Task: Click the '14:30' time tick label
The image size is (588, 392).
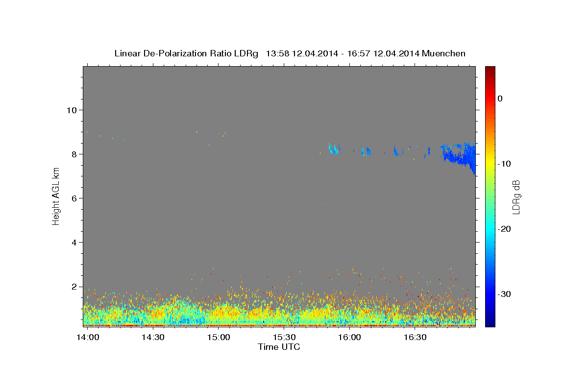Action: pos(153,338)
